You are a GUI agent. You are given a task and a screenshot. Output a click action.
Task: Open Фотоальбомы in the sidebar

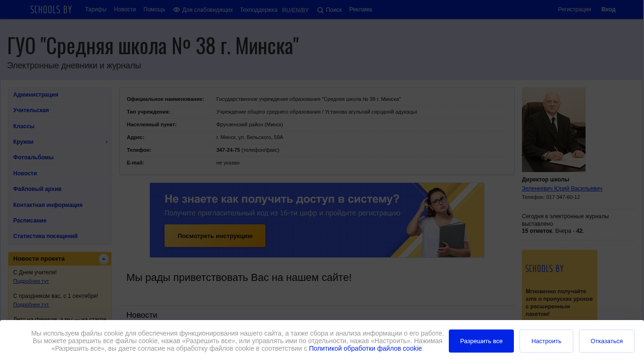(60, 157)
